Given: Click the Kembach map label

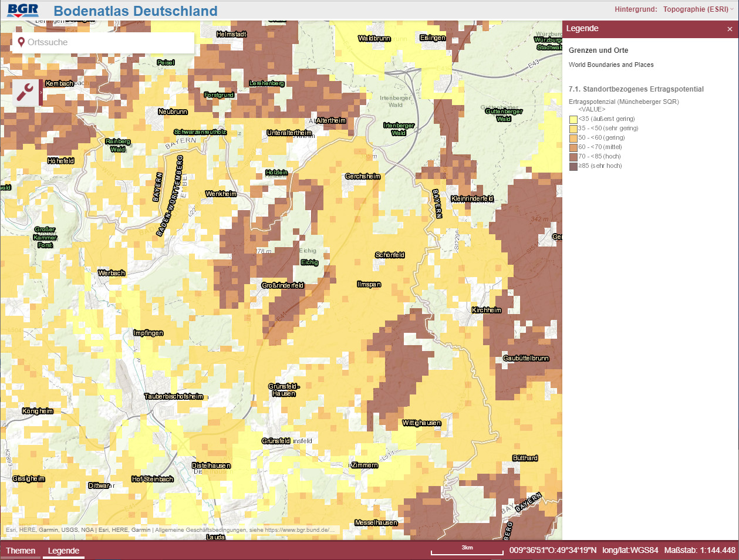Looking at the screenshot, I should [59, 83].
